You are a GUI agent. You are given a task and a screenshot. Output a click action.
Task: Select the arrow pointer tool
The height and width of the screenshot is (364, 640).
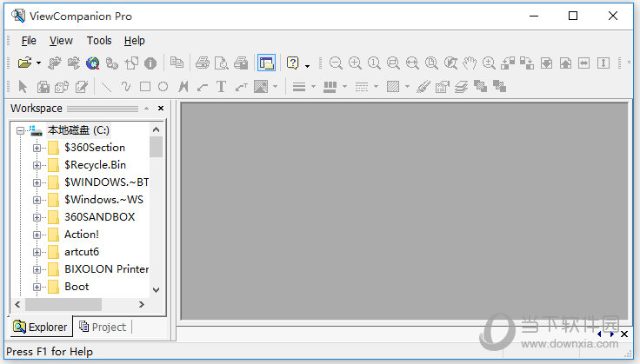23,86
